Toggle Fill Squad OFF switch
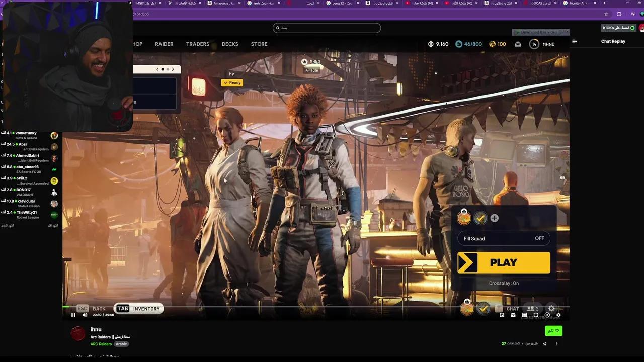This screenshot has height=362, width=644. pos(504,239)
